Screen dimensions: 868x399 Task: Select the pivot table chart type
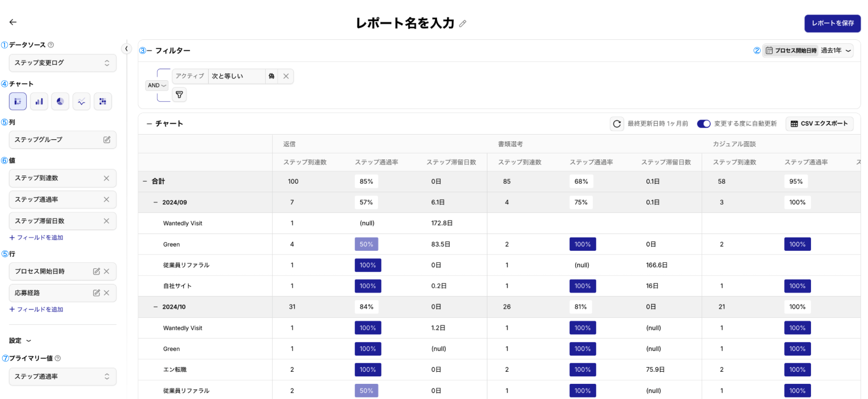coord(18,101)
